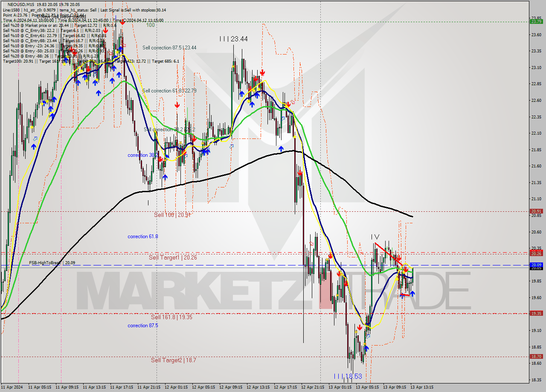Click the '11 Apr 2024' date on time axis
The height and width of the screenshot is (392, 546).
pos(11,387)
